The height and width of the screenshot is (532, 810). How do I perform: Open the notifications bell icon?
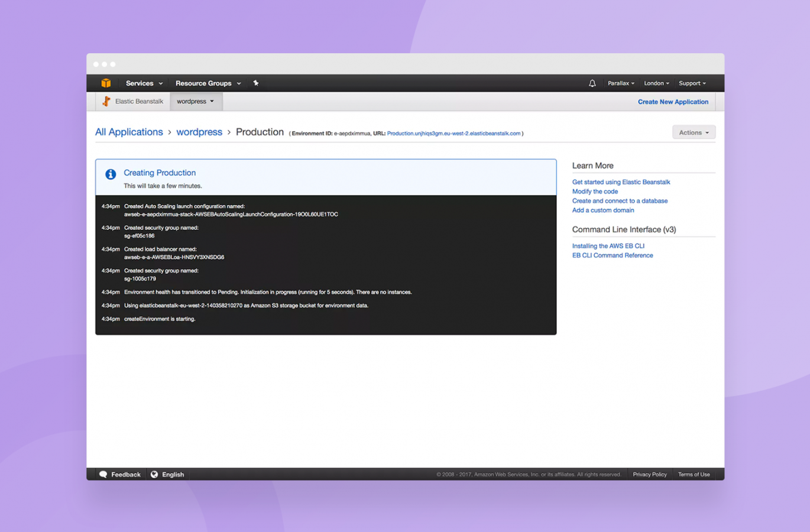click(x=592, y=83)
